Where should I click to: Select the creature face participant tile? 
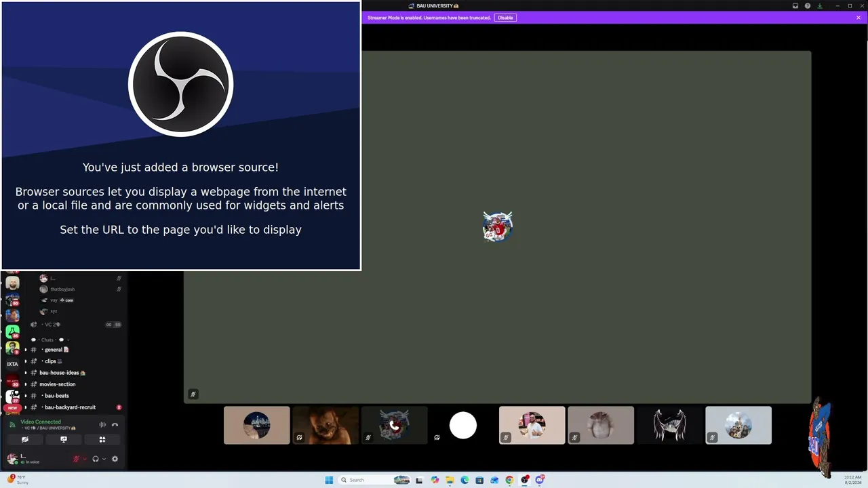pyautogui.click(x=325, y=426)
